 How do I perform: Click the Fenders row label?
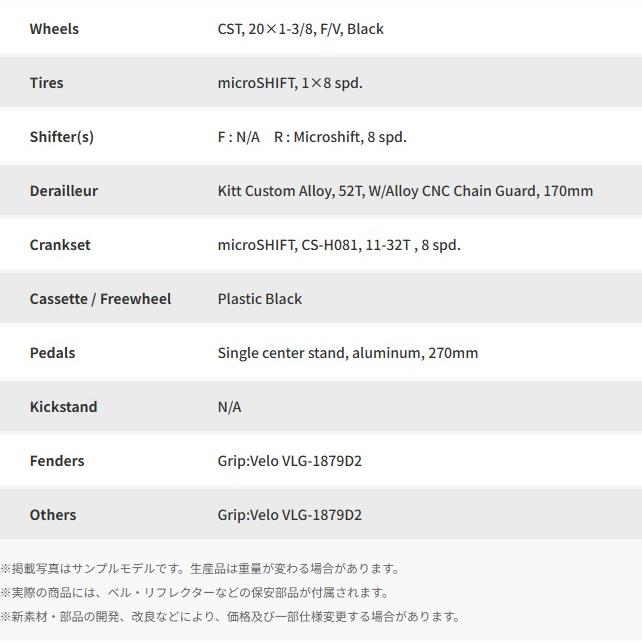click(57, 461)
